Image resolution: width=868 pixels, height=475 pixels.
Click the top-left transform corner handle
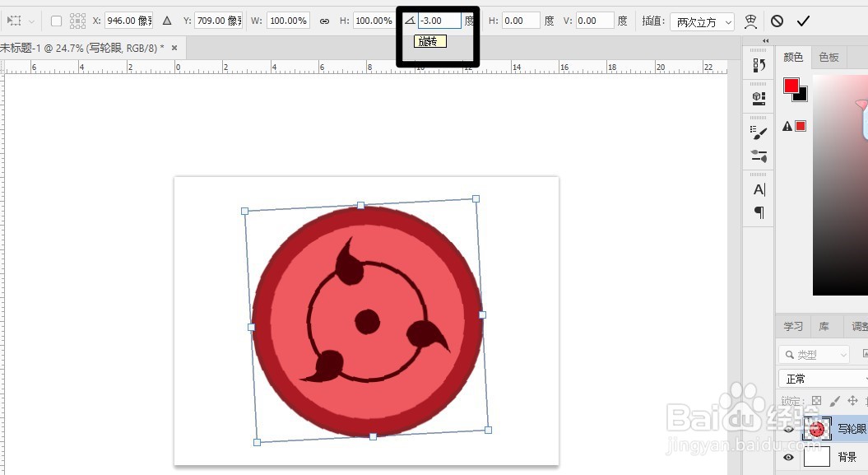pyautogui.click(x=244, y=211)
